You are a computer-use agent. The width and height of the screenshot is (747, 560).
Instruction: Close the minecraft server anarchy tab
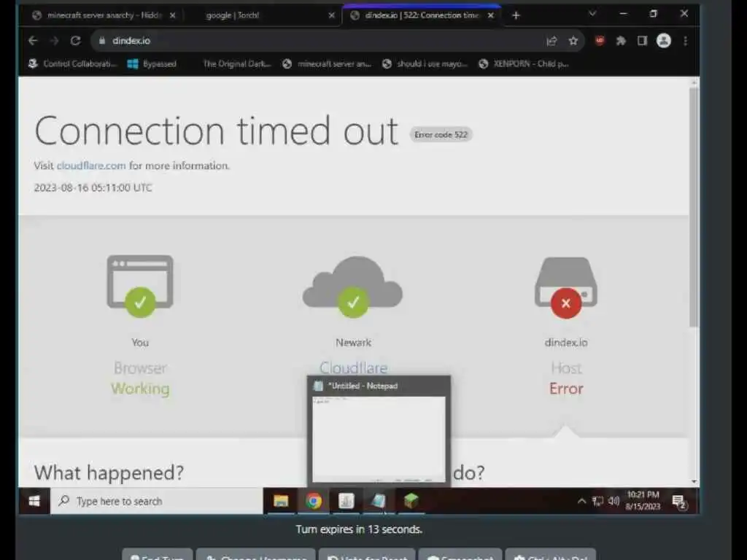tap(172, 15)
